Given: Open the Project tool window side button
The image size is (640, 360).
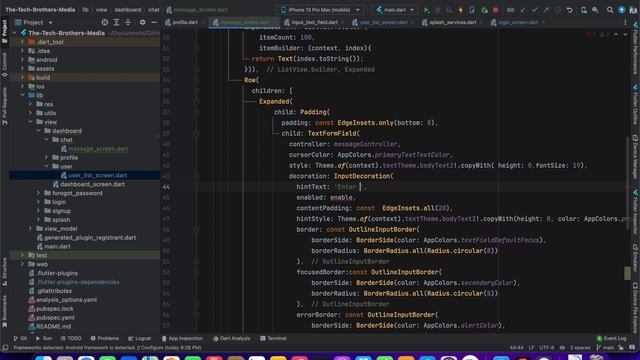Looking at the screenshot, I should click(x=4, y=31).
